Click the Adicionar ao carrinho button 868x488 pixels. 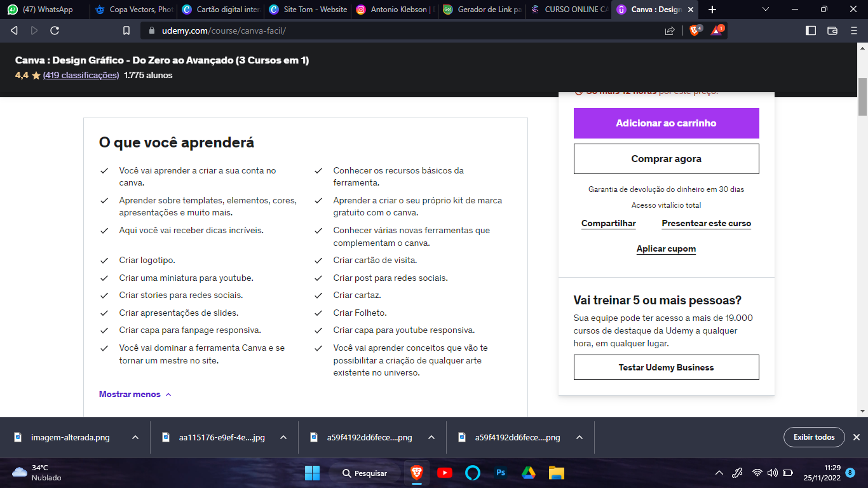[x=666, y=123]
